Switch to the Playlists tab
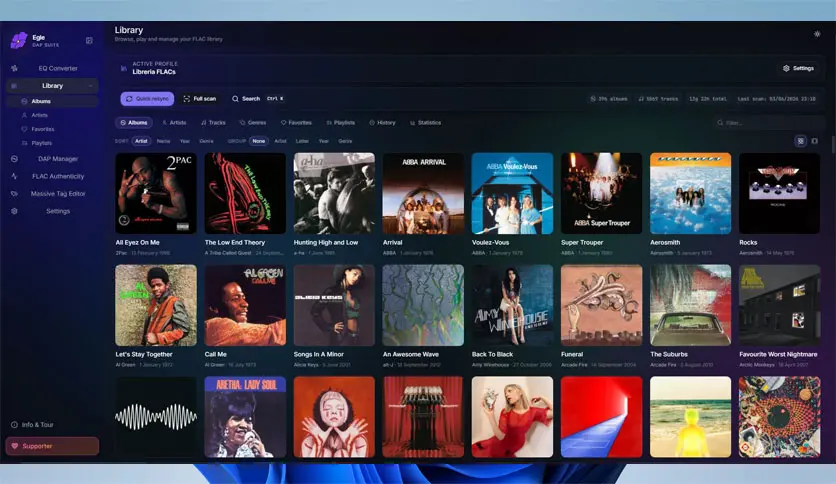Viewport: 836px width, 484px height. coord(341,123)
